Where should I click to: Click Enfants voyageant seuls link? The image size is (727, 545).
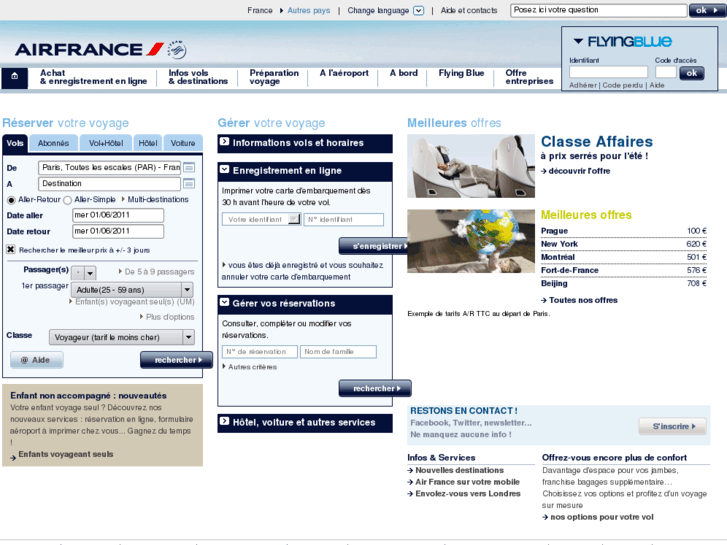click(66, 454)
